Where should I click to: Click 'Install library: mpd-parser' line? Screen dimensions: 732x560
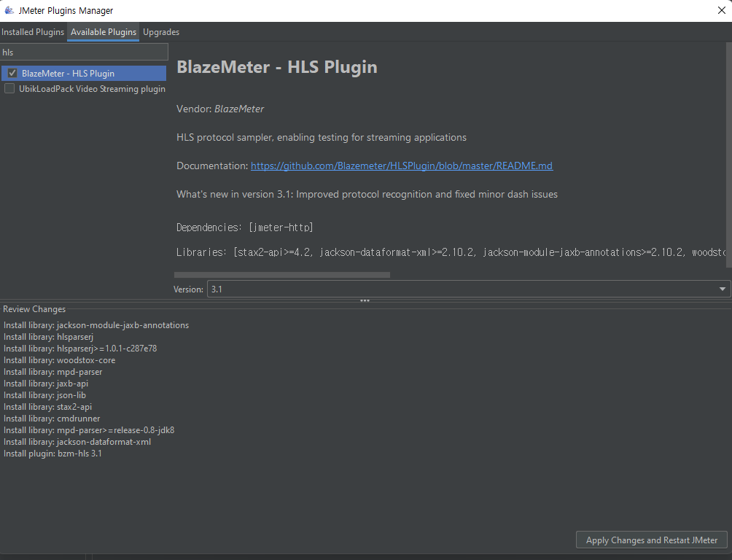52,372
